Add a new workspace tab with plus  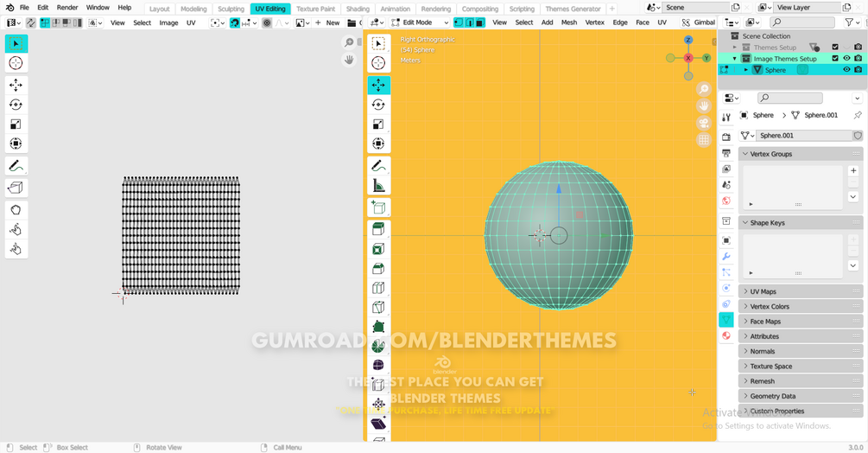coord(611,9)
